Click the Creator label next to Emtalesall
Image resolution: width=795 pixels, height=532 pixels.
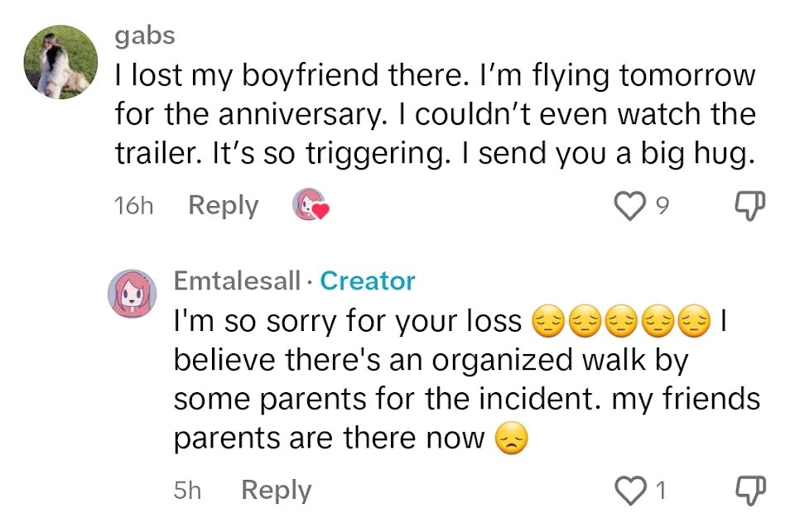pyautogui.click(x=368, y=280)
